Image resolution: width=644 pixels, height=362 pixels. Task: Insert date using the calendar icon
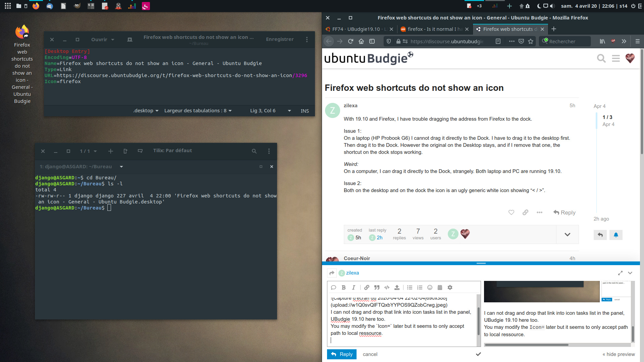click(440, 288)
